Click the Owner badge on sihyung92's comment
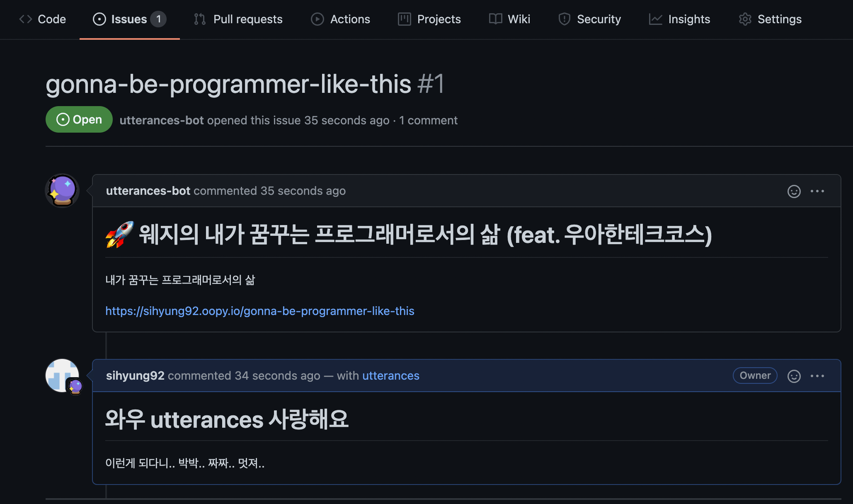The width and height of the screenshot is (853, 504). pyautogui.click(x=754, y=376)
